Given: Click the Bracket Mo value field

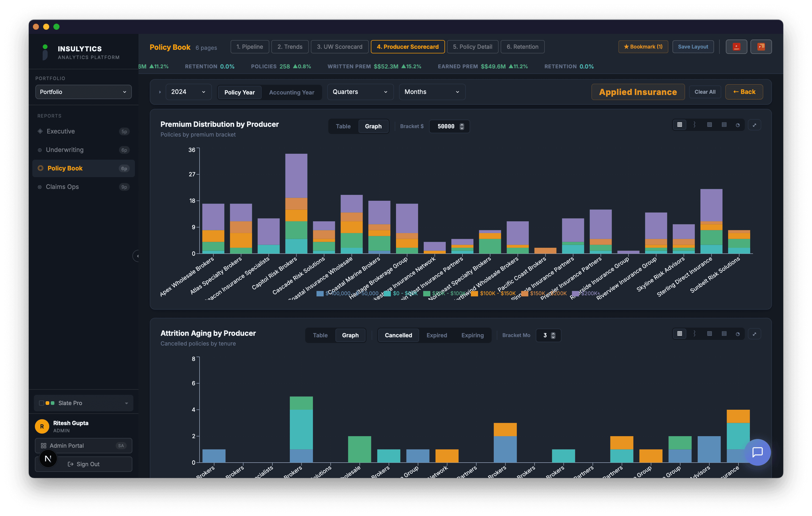Looking at the screenshot, I should (x=548, y=335).
